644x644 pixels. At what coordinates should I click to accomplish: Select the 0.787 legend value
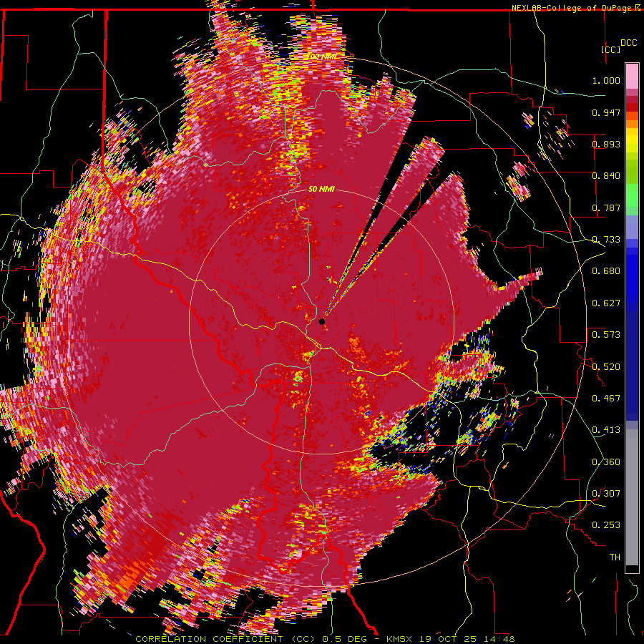pos(606,208)
